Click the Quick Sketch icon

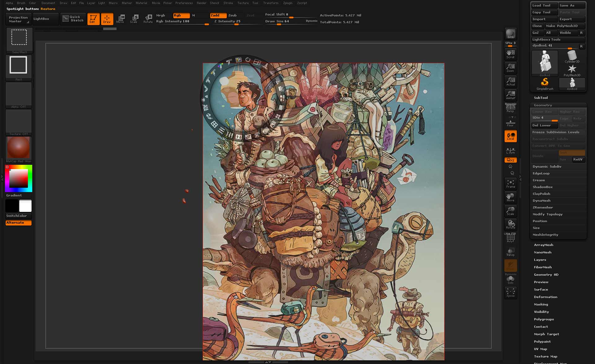73,19
